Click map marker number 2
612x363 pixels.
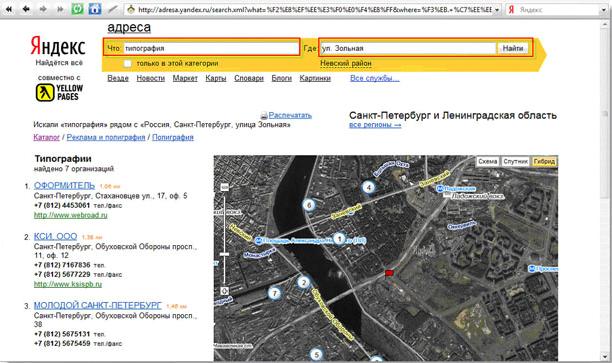click(x=304, y=282)
